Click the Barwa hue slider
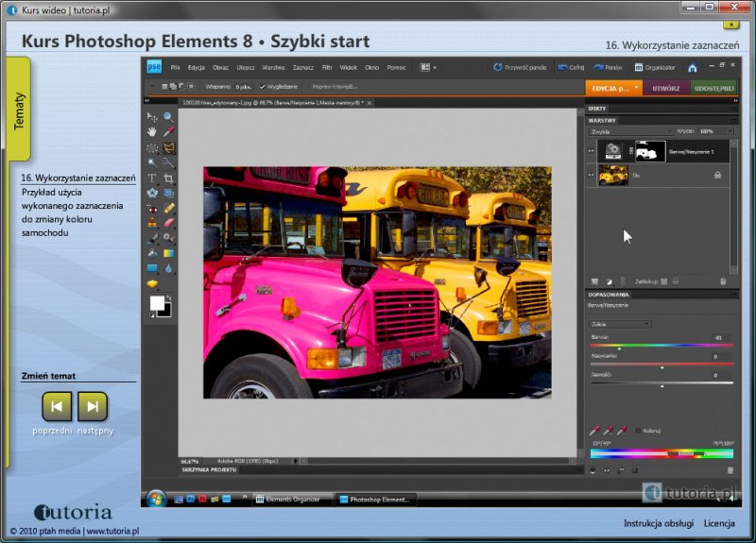 661,347
